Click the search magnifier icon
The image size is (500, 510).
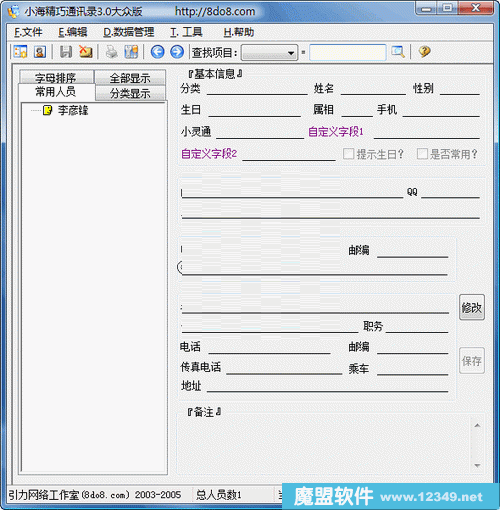pyautogui.click(x=398, y=52)
